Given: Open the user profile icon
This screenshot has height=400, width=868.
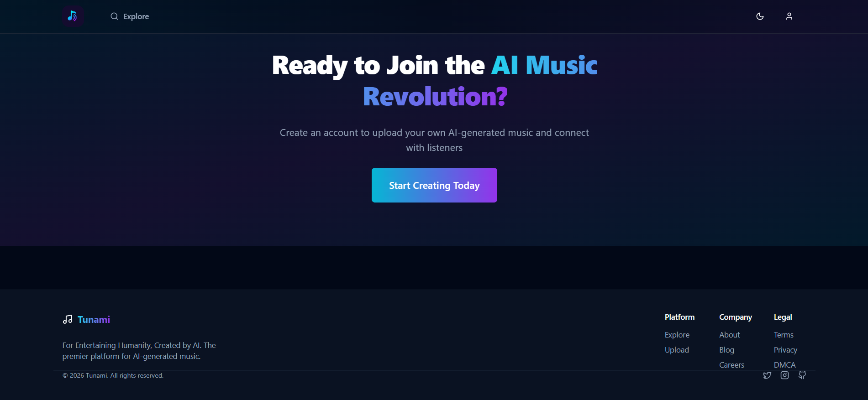Looking at the screenshot, I should [789, 16].
